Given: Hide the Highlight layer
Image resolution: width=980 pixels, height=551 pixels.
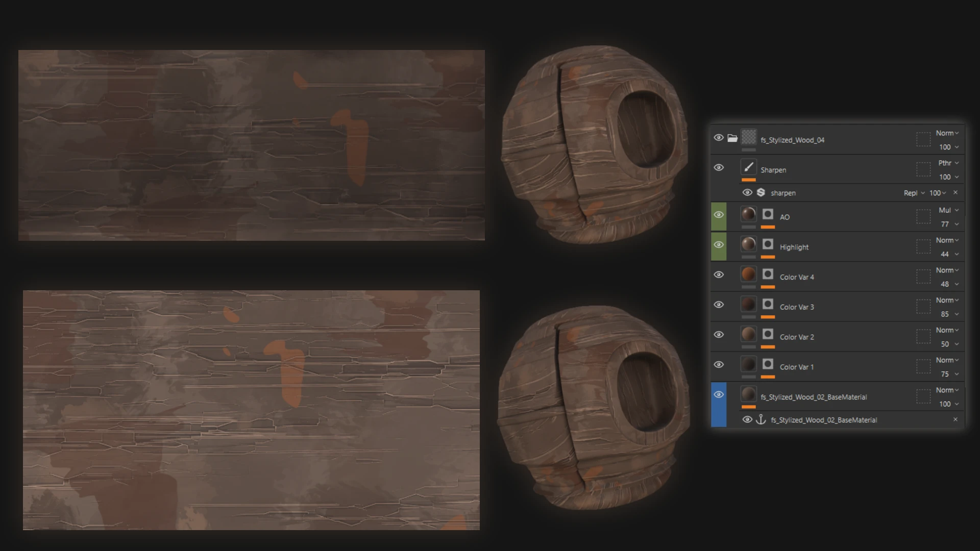Looking at the screenshot, I should (x=719, y=244).
